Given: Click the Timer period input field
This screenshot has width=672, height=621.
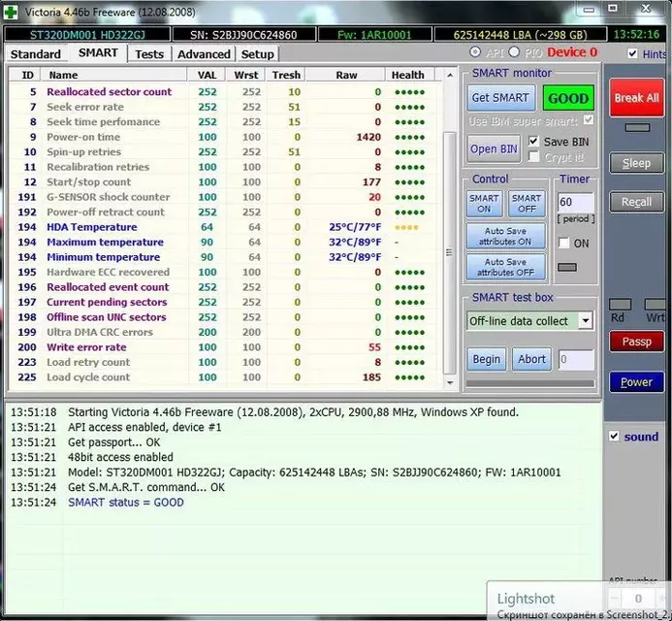Looking at the screenshot, I should pos(576,202).
